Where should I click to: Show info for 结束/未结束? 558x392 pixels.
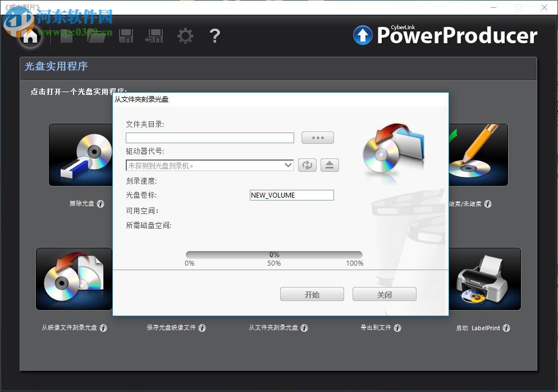[x=488, y=204]
